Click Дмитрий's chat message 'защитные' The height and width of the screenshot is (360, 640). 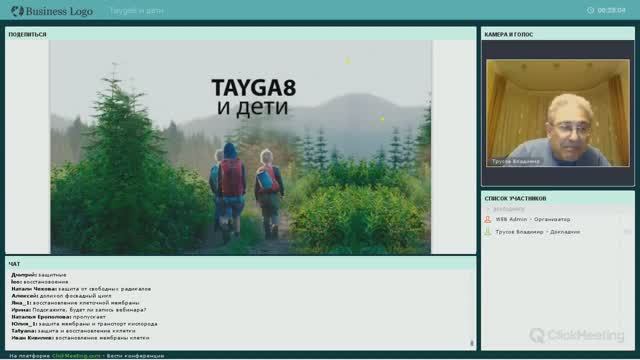point(39,275)
